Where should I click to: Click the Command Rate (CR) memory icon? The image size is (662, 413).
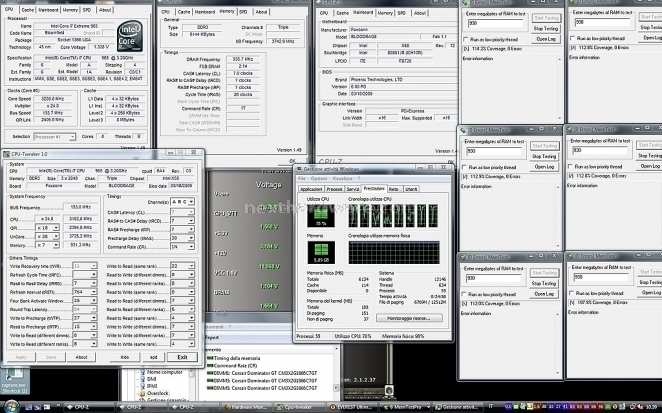210,365
